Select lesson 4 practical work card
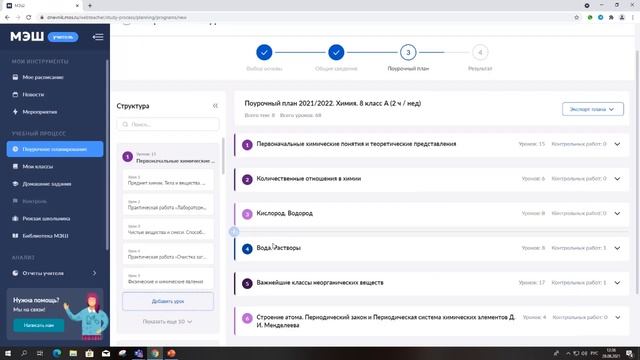Image resolution: width=640 pixels, height=360 pixels. [x=168, y=254]
